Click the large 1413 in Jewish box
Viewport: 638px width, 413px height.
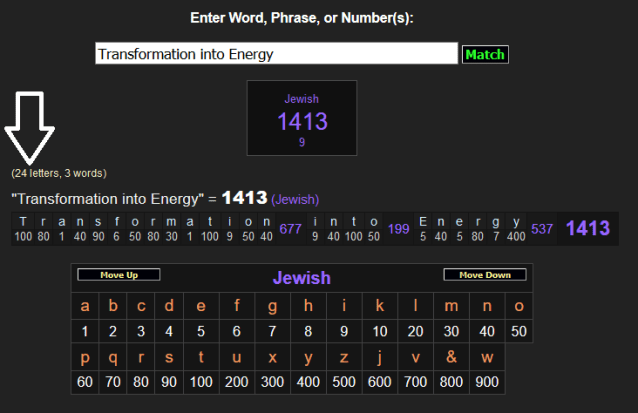301,122
